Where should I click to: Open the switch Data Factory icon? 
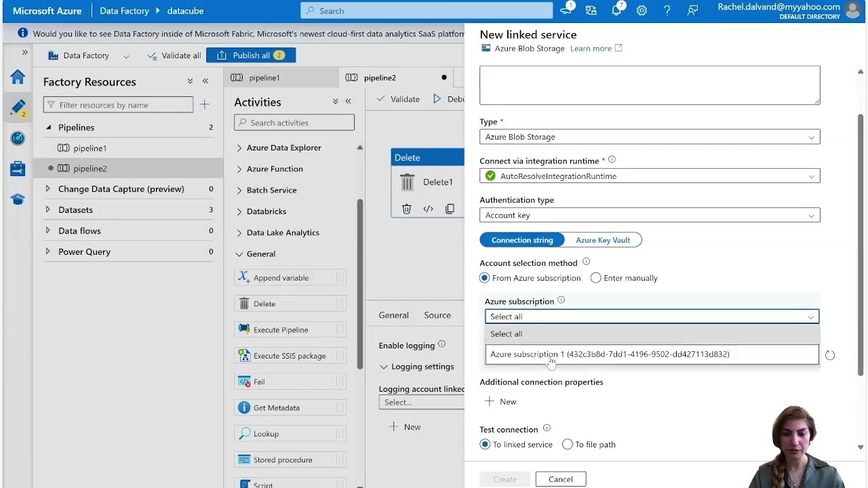(x=591, y=11)
